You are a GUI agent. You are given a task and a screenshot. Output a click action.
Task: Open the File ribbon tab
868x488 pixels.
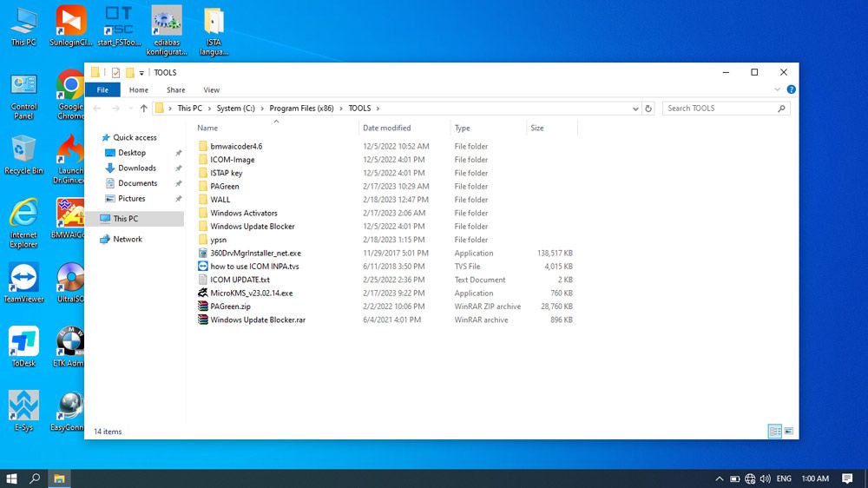pos(103,89)
